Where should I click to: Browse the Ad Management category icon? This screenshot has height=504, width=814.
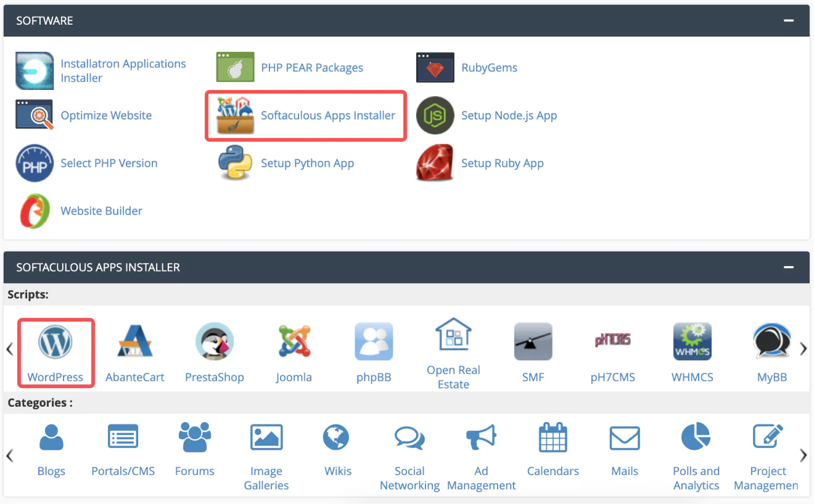tap(481, 438)
